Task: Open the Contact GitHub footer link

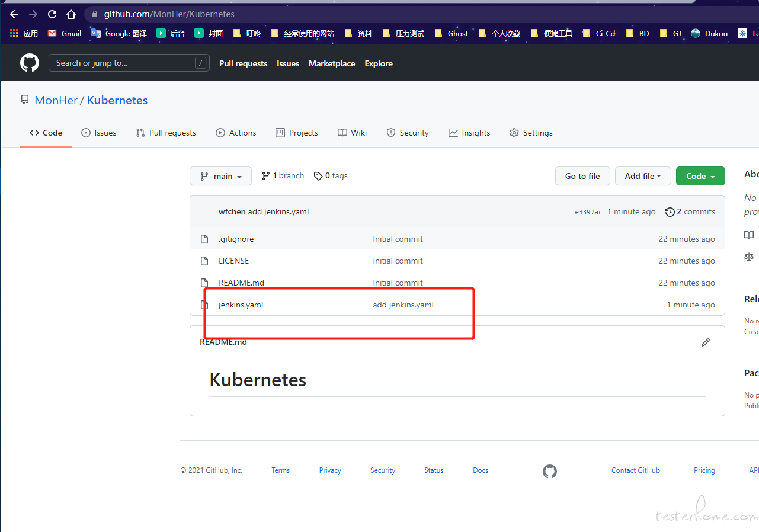Action: (x=636, y=470)
